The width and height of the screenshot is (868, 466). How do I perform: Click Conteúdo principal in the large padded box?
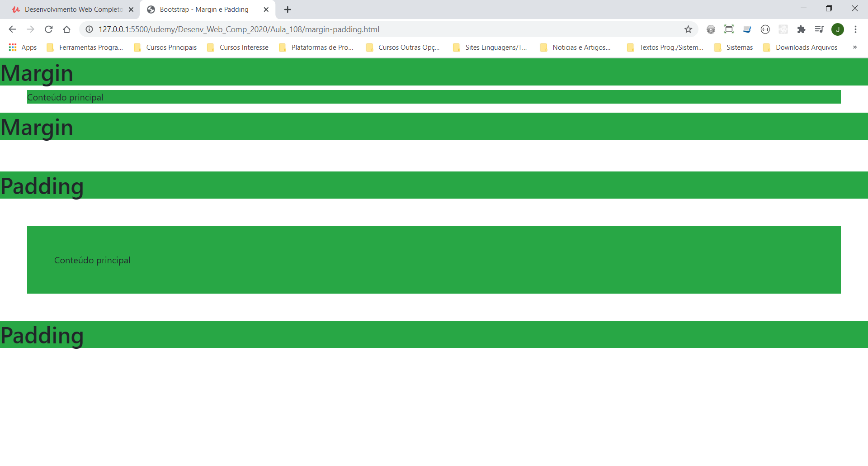coord(92,260)
